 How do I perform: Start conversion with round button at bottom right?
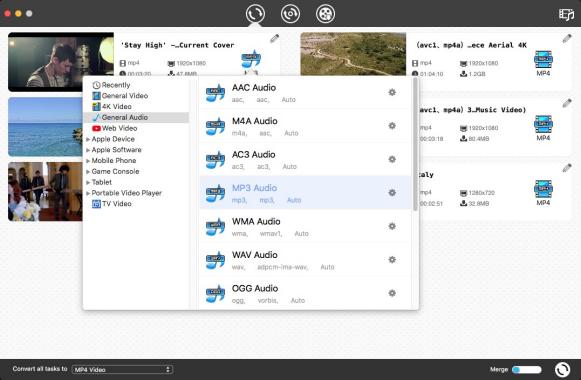tap(562, 369)
